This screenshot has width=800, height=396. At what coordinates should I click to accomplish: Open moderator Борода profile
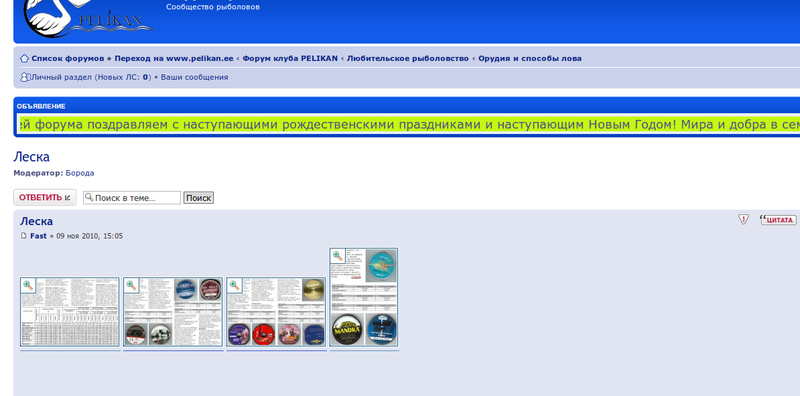tap(80, 173)
